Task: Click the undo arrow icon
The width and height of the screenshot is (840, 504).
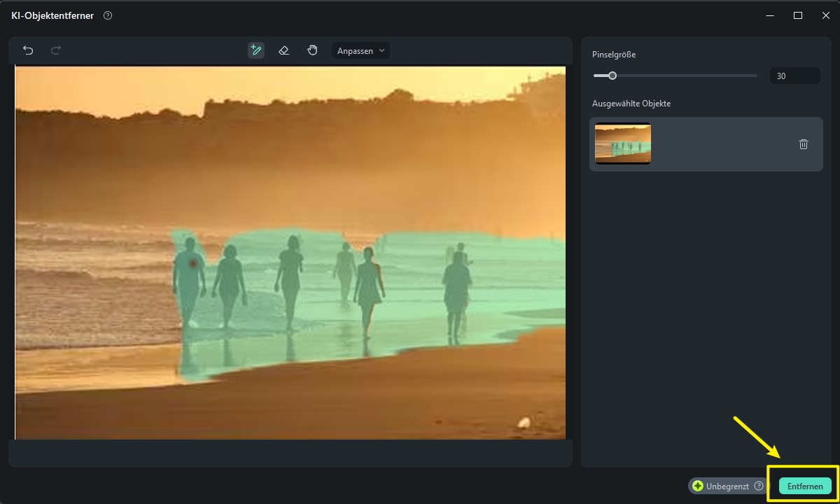Action: (28, 50)
